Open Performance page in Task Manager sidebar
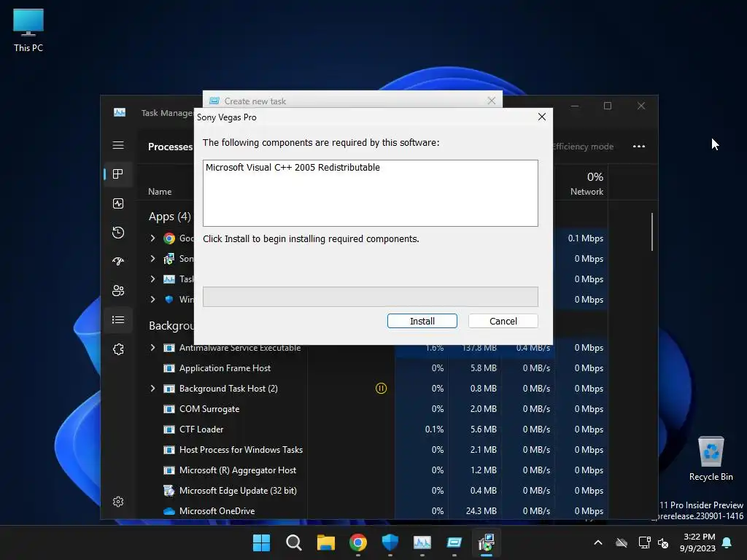Image resolution: width=747 pixels, height=560 pixels. (118, 204)
